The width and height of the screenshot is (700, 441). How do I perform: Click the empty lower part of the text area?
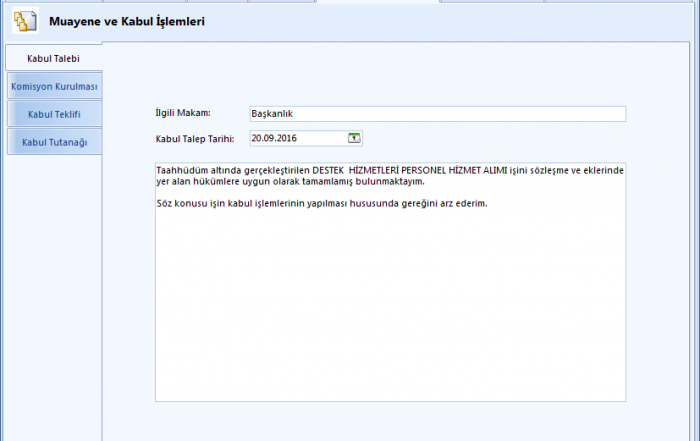tap(390, 320)
